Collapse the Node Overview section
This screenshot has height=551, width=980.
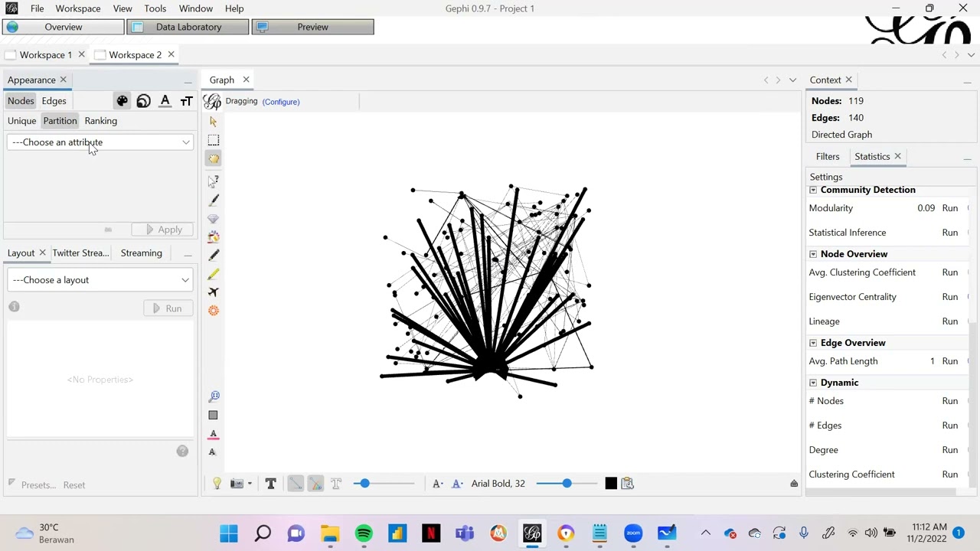click(x=813, y=254)
